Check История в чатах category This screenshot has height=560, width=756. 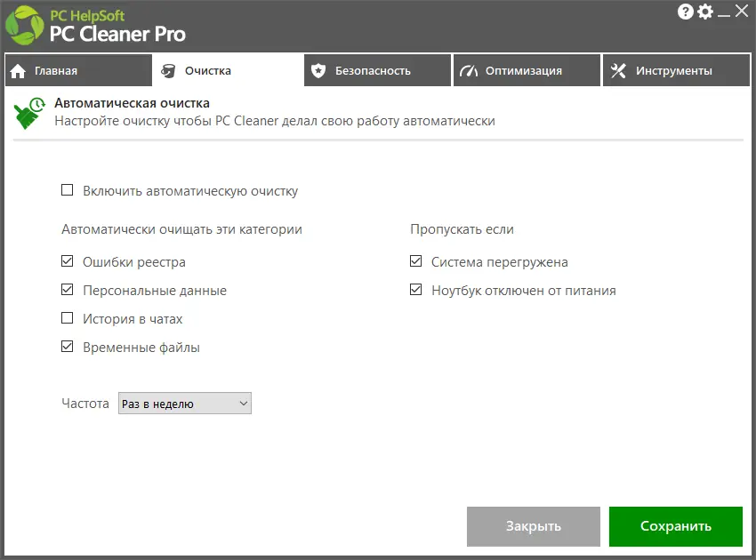68,318
